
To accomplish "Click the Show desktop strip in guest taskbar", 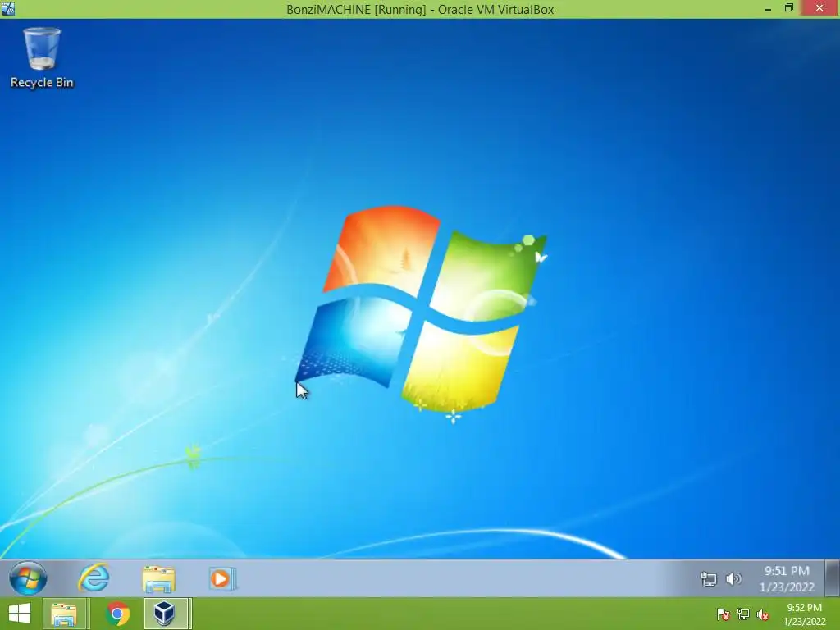I will click(x=832, y=578).
